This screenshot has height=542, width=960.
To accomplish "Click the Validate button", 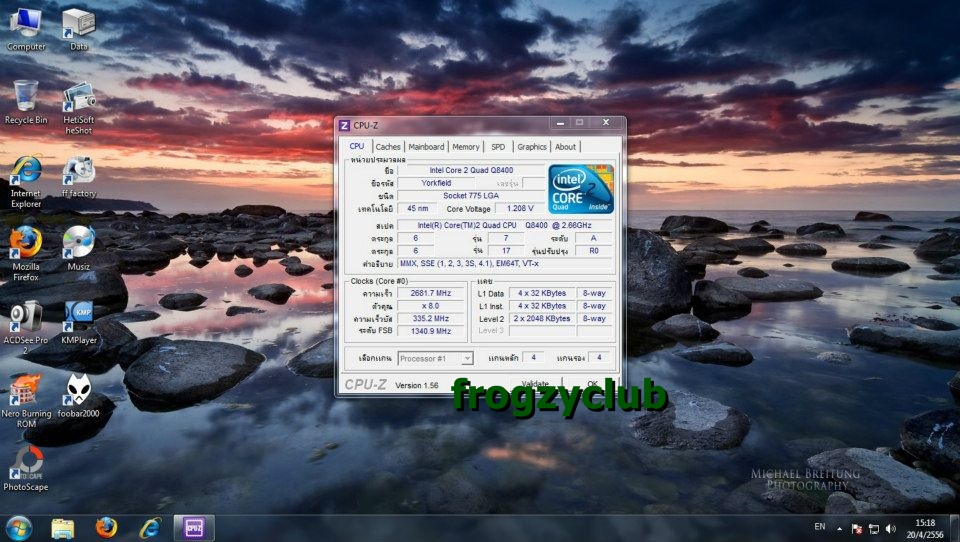I will click(535, 384).
